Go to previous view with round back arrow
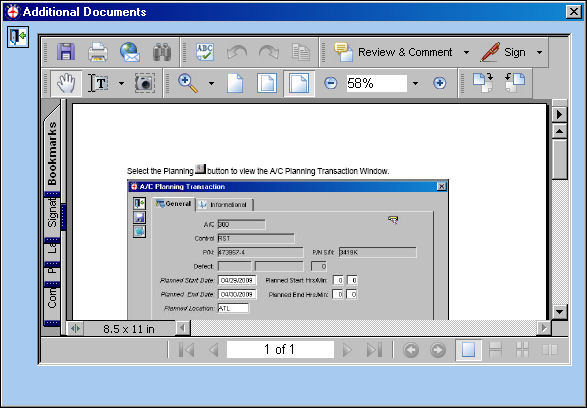The width and height of the screenshot is (587, 408). (x=411, y=350)
